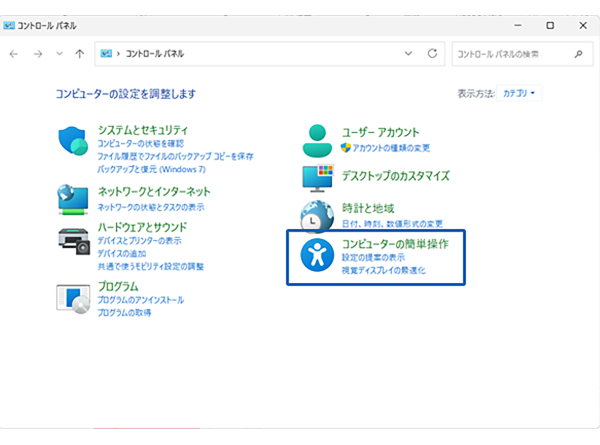Screen dimensions: 600x445
Task: Open the ハードウェアとサウンド printer icon
Action: 74,241
